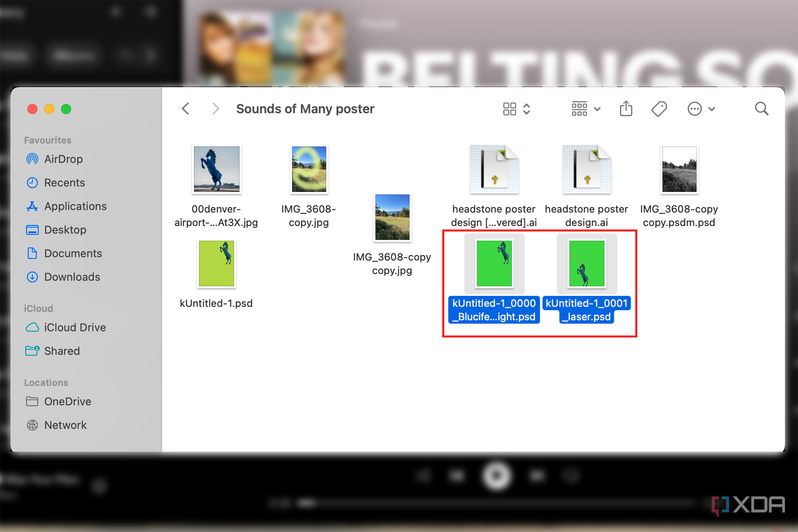Click the Share toolbar icon
This screenshot has height=532, width=798.
(626, 108)
